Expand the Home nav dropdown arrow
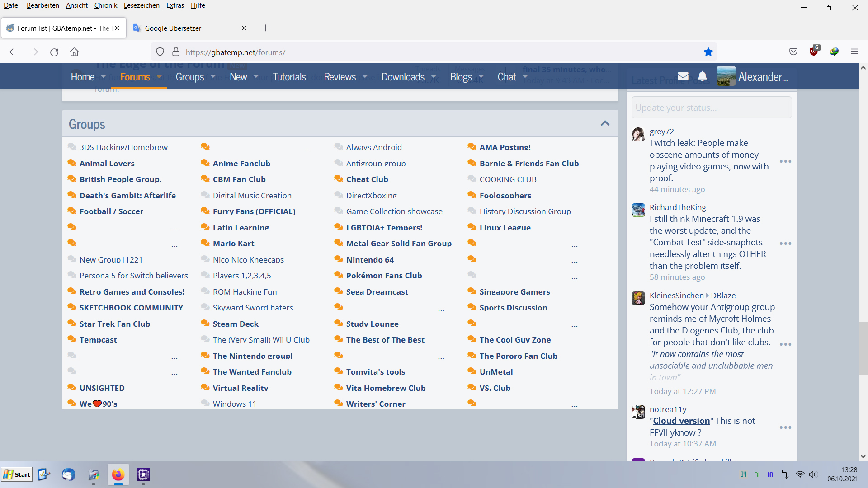Viewport: 868px width, 488px height. [x=104, y=77]
